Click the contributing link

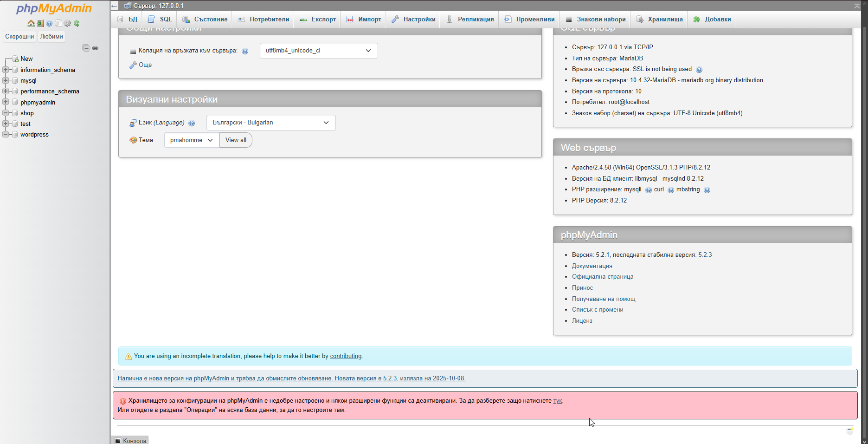pos(346,356)
